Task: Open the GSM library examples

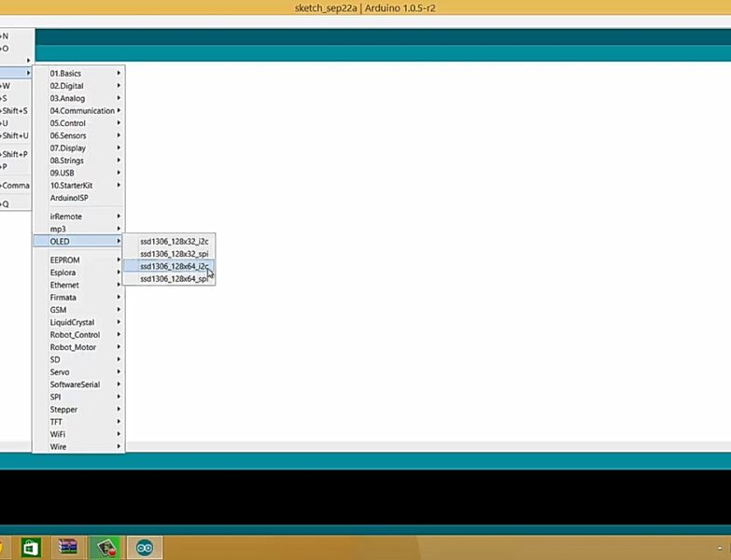Action: tap(78, 310)
